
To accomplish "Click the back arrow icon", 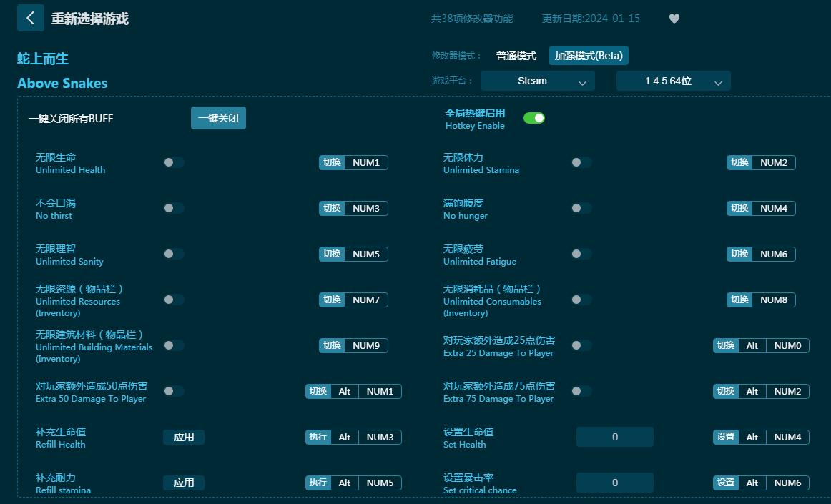I will point(30,18).
